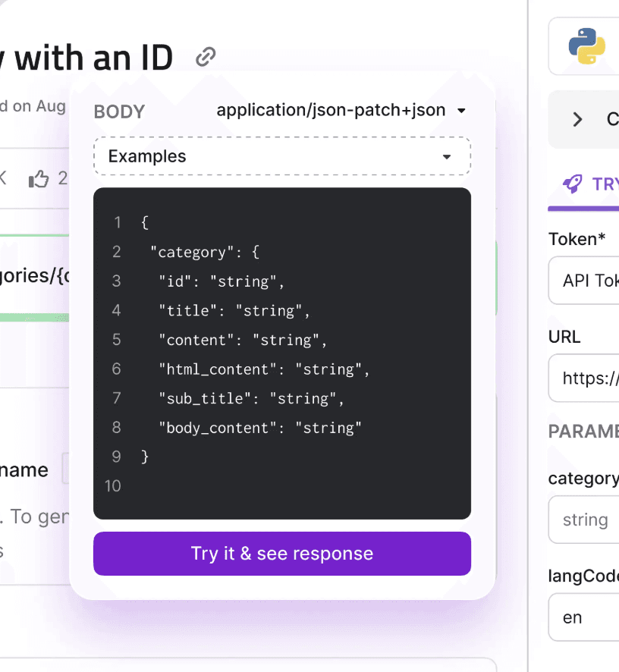The height and width of the screenshot is (672, 619).
Task: Click the Token* label
Action: coord(577,239)
